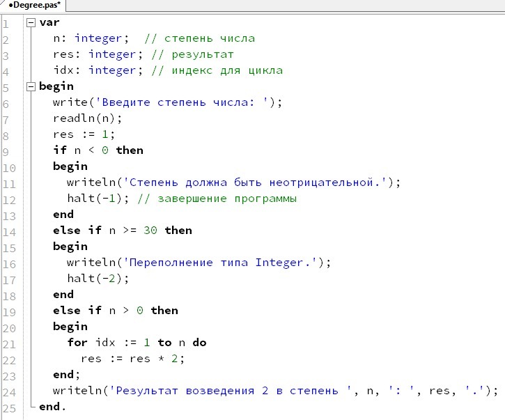The height and width of the screenshot is (420, 505).
Task: Click 'n: integer;' declaration on line 2
Action: (x=91, y=38)
